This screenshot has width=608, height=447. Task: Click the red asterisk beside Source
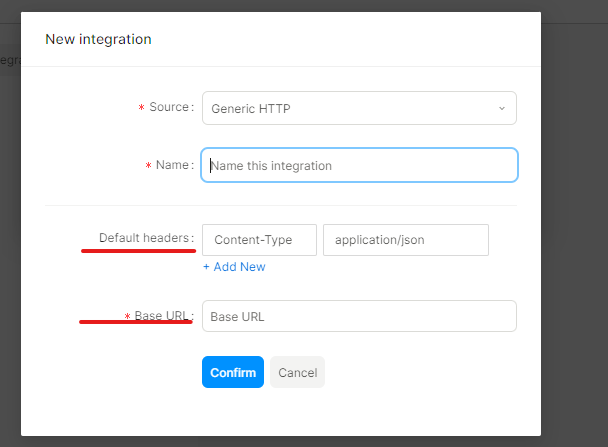pyautogui.click(x=141, y=108)
